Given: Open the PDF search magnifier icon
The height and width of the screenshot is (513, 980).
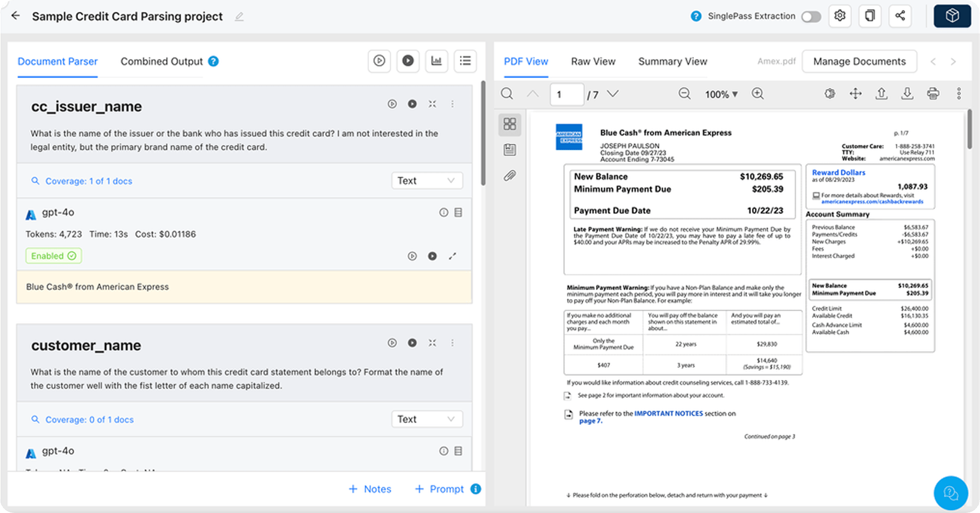Looking at the screenshot, I should [x=507, y=94].
